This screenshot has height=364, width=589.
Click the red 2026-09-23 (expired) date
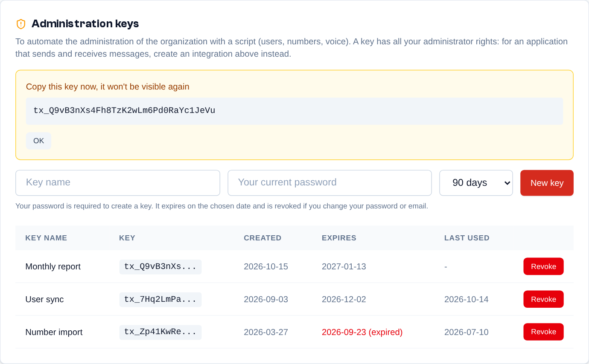(362, 332)
